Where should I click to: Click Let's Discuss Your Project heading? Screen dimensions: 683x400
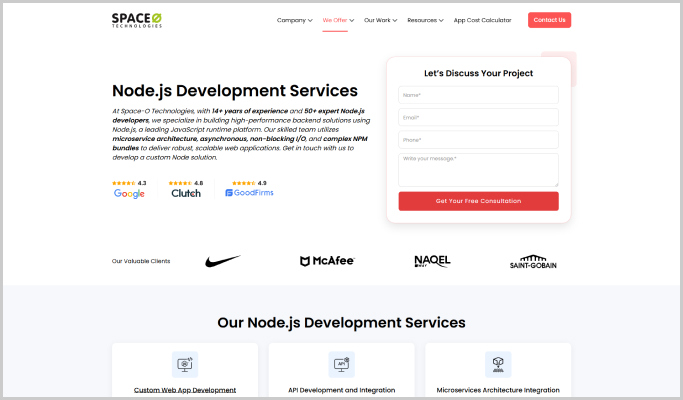click(478, 73)
